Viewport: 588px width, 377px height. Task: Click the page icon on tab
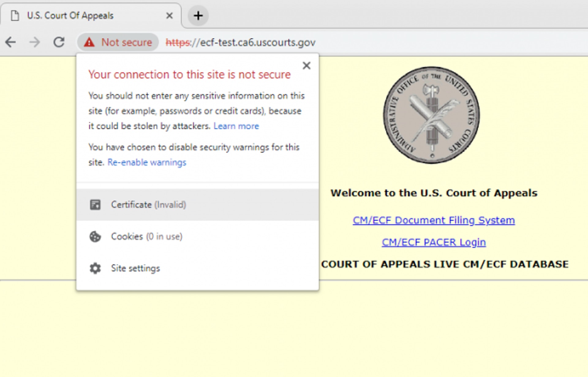pyautogui.click(x=15, y=15)
